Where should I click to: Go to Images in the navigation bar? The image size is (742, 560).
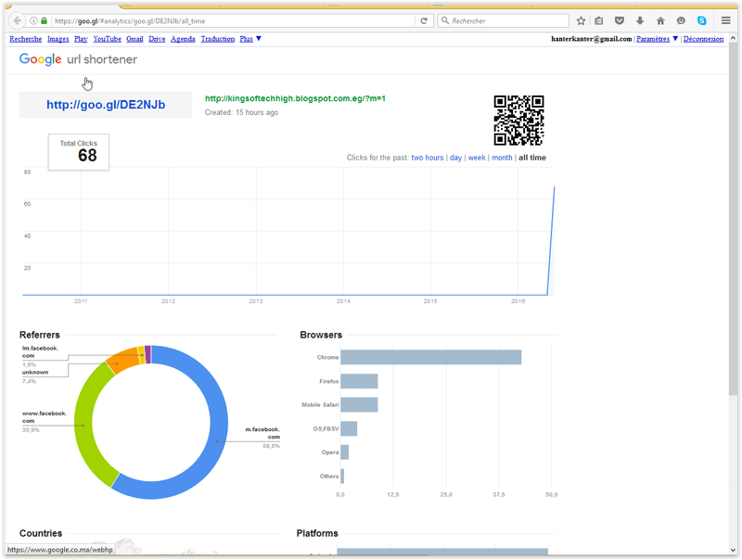click(58, 39)
